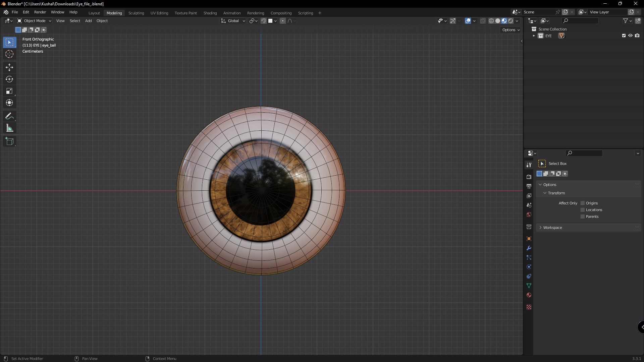This screenshot has height=362, width=644.
Task: Select the Move tool
Action: (9, 67)
